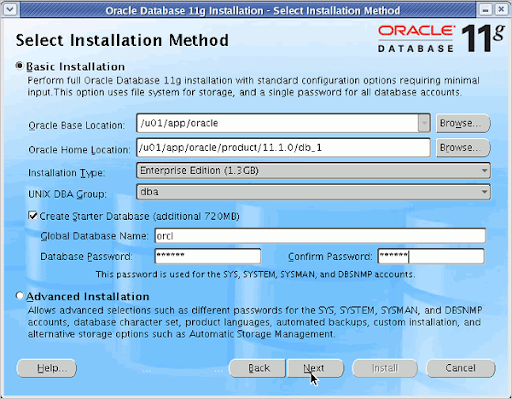The image size is (512, 399).
Task: Select the Basic Installation radio button
Action: pyautogui.click(x=20, y=65)
